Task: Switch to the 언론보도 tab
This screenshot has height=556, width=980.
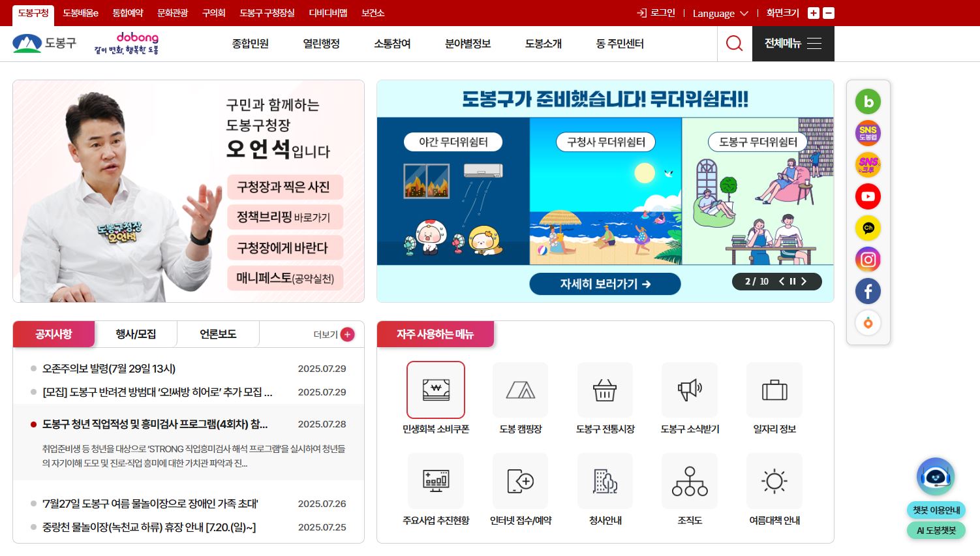Action: pos(218,334)
